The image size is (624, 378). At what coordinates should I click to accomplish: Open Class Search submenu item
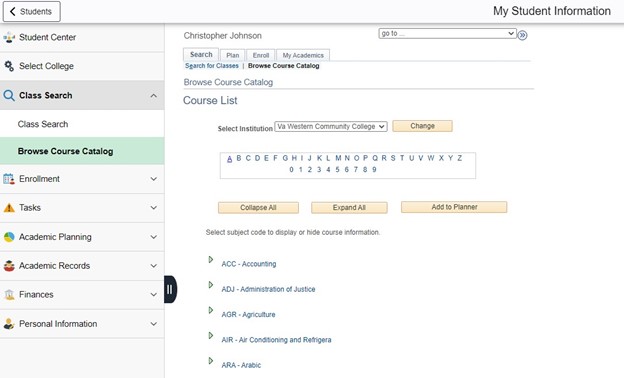point(82,124)
